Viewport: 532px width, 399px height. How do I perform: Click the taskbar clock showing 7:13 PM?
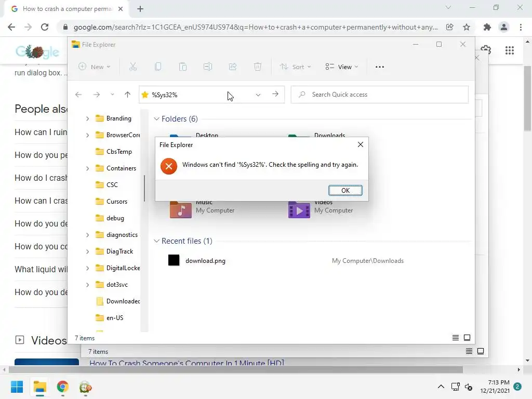point(495,387)
